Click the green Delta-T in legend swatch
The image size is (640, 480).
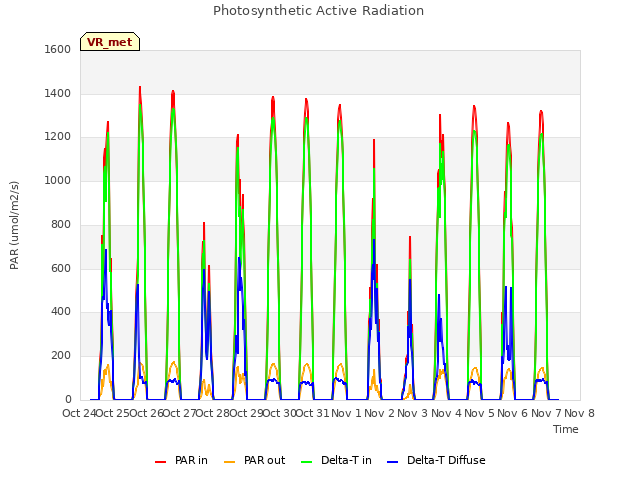pyautogui.click(x=307, y=462)
